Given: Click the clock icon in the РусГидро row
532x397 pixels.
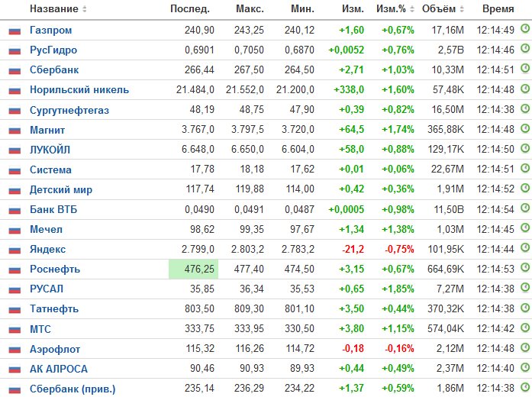Looking at the screenshot, I should pos(525,49).
